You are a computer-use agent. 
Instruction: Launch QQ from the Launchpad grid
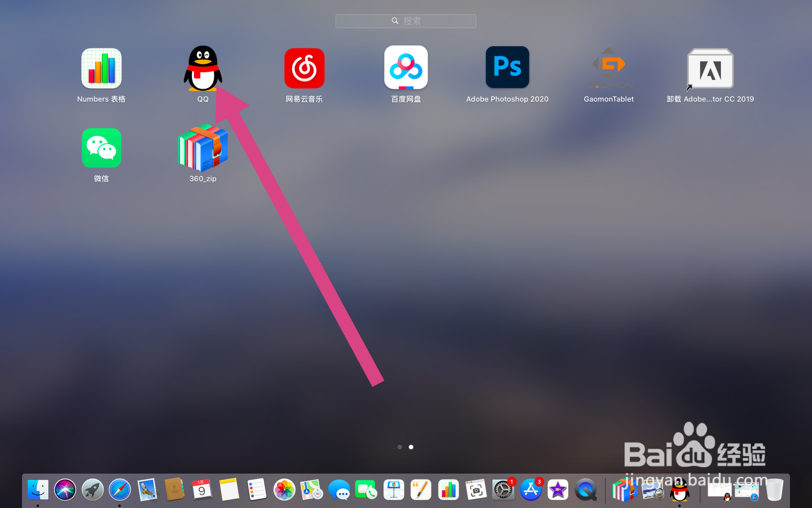(x=203, y=68)
